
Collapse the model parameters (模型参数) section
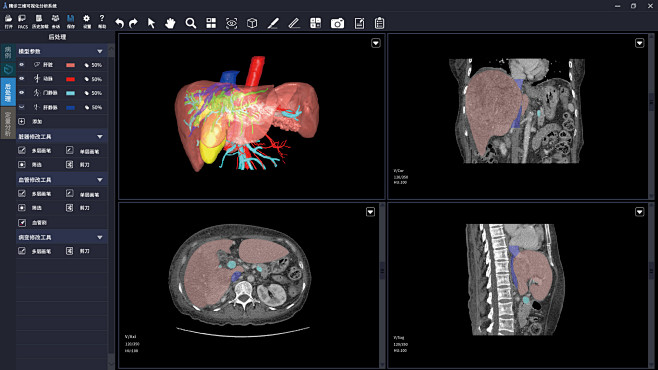coord(100,51)
